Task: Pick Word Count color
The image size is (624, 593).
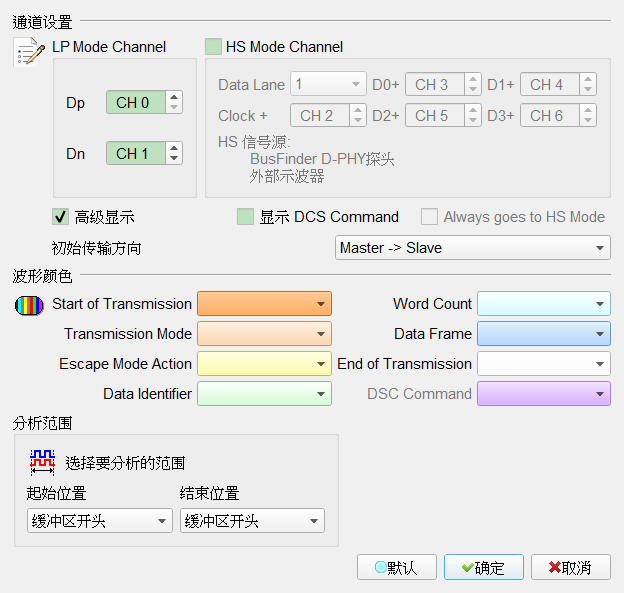Action: tap(544, 304)
